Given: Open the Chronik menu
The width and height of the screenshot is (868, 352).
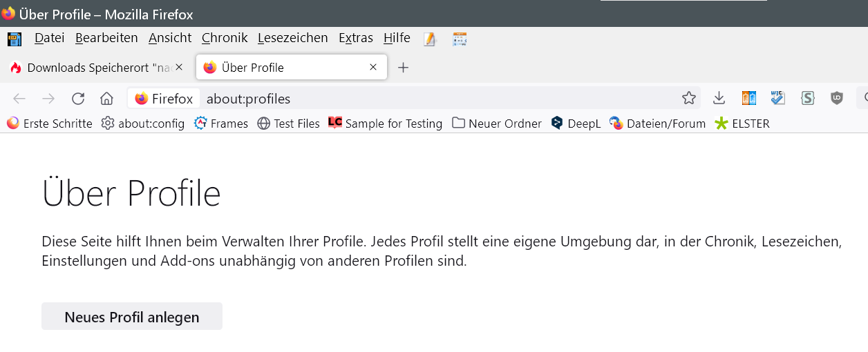Looking at the screenshot, I should (x=225, y=38).
